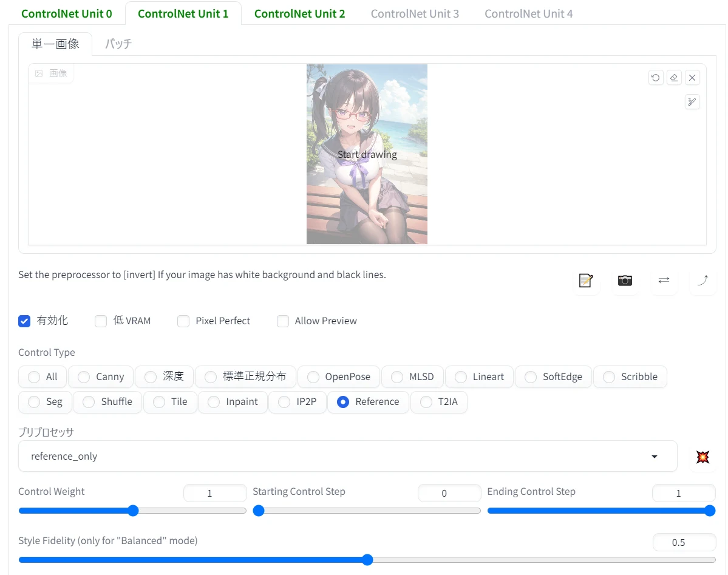Viewport: 728px width, 575px height.
Task: Select the All control type
Action: tap(43, 376)
